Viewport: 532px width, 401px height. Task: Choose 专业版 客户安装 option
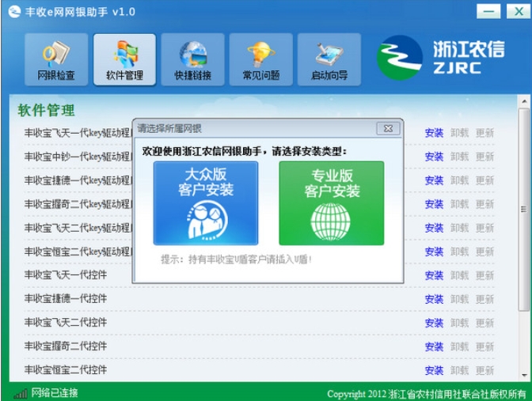tap(332, 203)
